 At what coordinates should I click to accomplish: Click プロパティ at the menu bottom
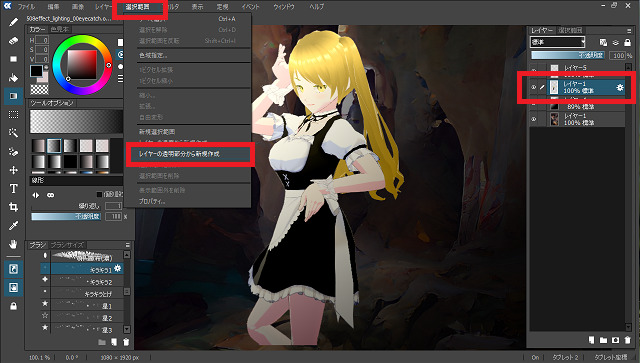click(x=152, y=201)
